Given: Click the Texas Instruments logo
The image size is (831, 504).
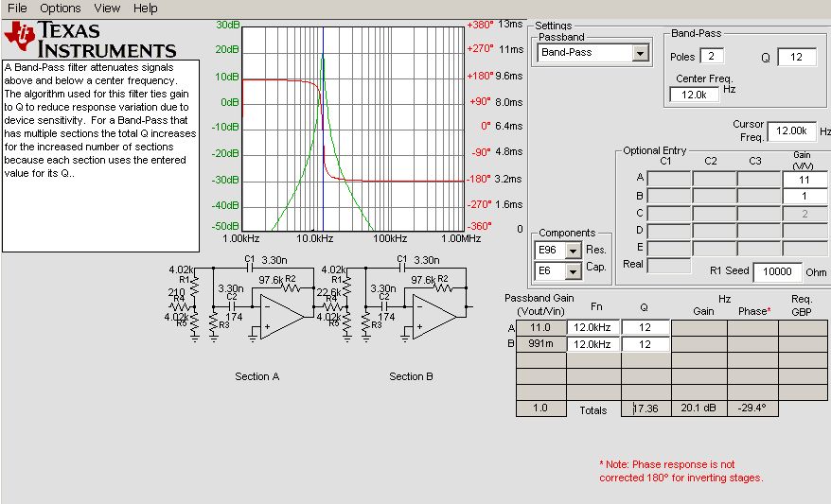Looking at the screenshot, I should (90, 39).
